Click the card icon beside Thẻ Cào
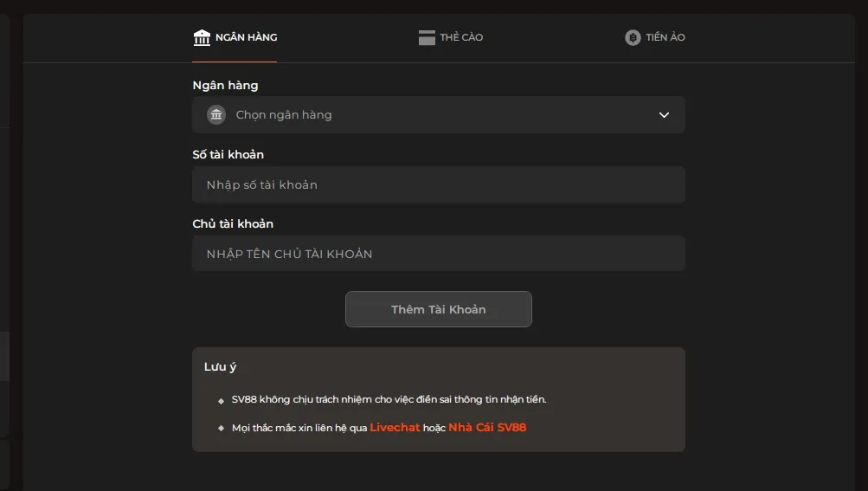The width and height of the screenshot is (868, 491). pos(427,37)
